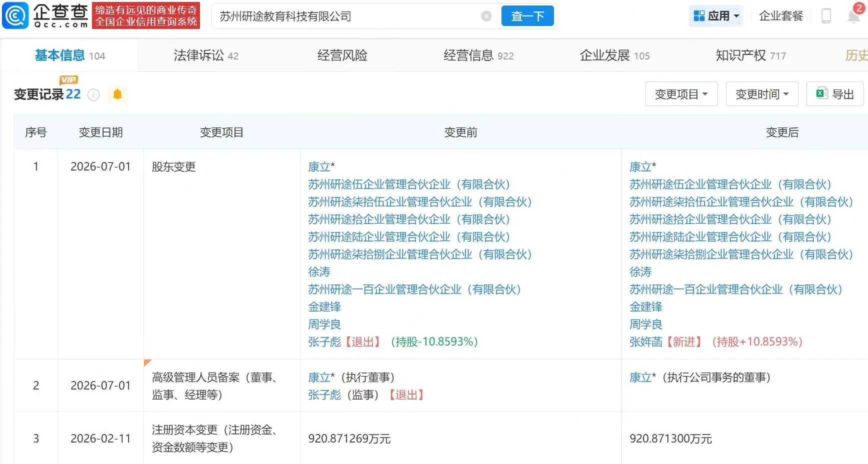Open the notifications bell in header
Viewport: 868px width, 464px height.
853,16
